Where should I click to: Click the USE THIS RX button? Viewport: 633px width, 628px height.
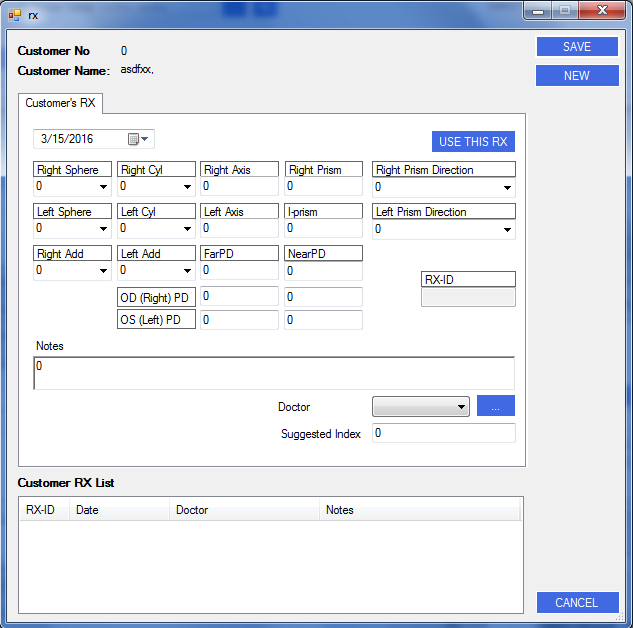[x=473, y=142]
